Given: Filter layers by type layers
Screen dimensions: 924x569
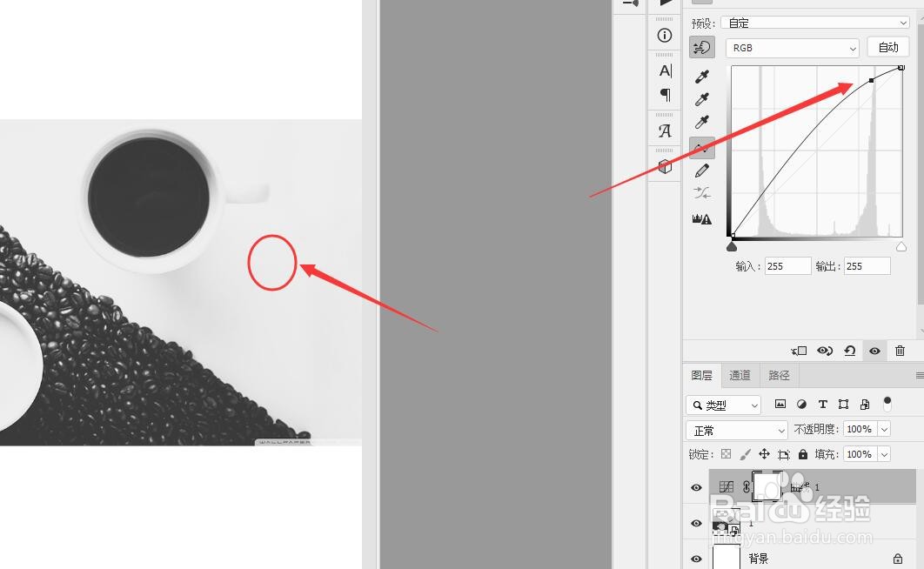Looking at the screenshot, I should coord(823,404).
